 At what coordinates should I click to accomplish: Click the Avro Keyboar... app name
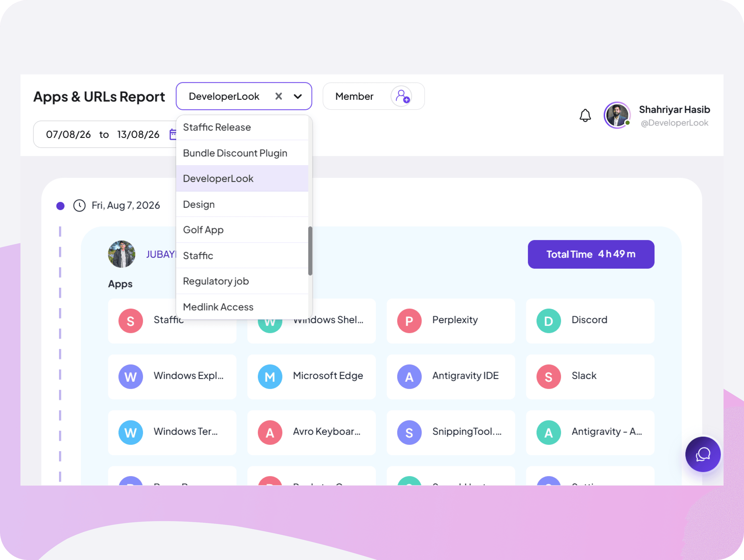327,431
